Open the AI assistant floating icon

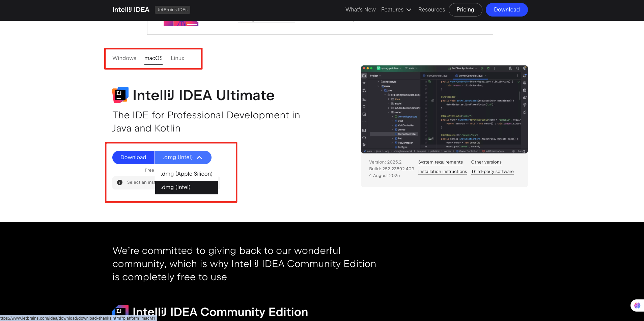pyautogui.click(x=637, y=305)
